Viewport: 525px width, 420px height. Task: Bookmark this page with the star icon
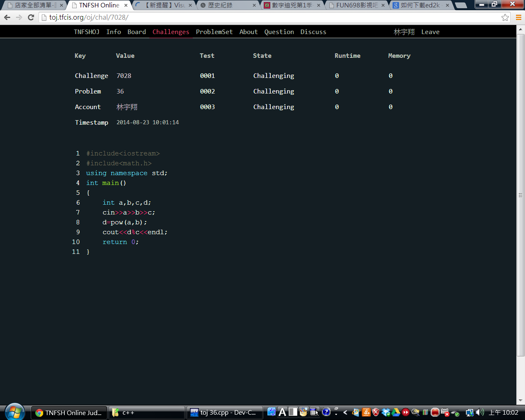pos(505,17)
